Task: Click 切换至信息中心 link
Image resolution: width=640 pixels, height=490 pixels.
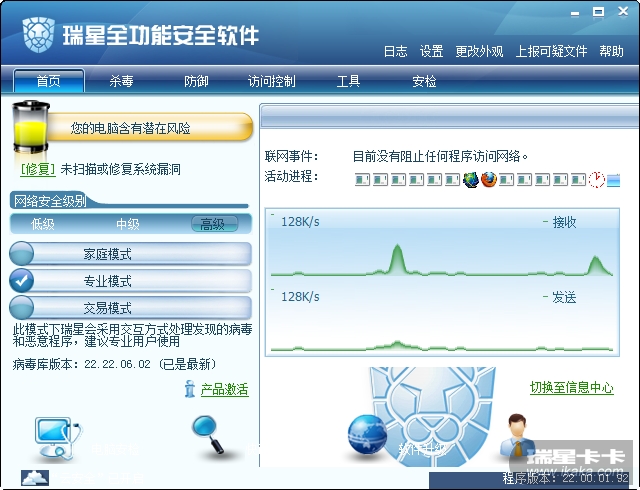Action: [571, 387]
